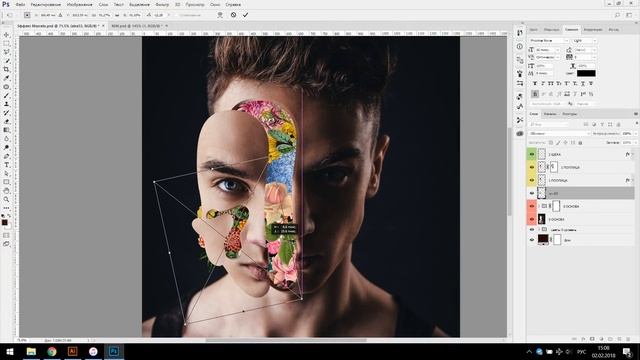Hide the 0 ОСНОВА image layer
The width and height of the screenshot is (640, 360).
point(531,220)
